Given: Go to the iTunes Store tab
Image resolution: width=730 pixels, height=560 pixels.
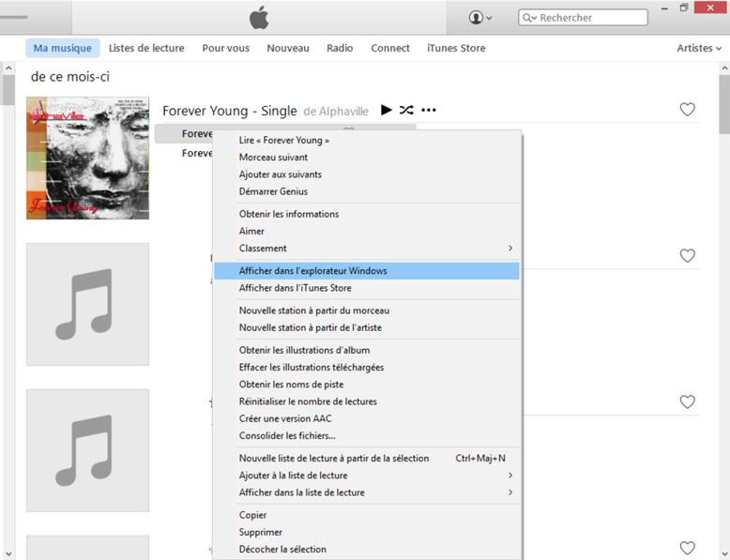Looking at the screenshot, I should click(x=456, y=48).
